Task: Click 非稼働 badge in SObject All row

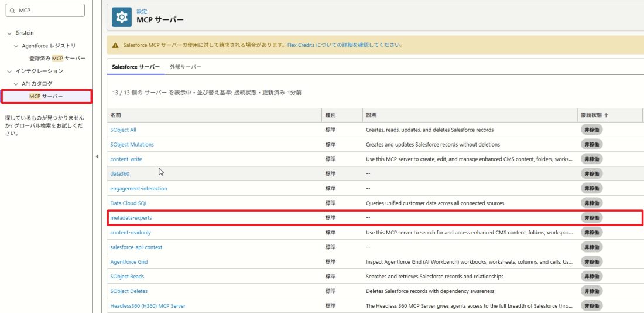Action: (x=591, y=130)
